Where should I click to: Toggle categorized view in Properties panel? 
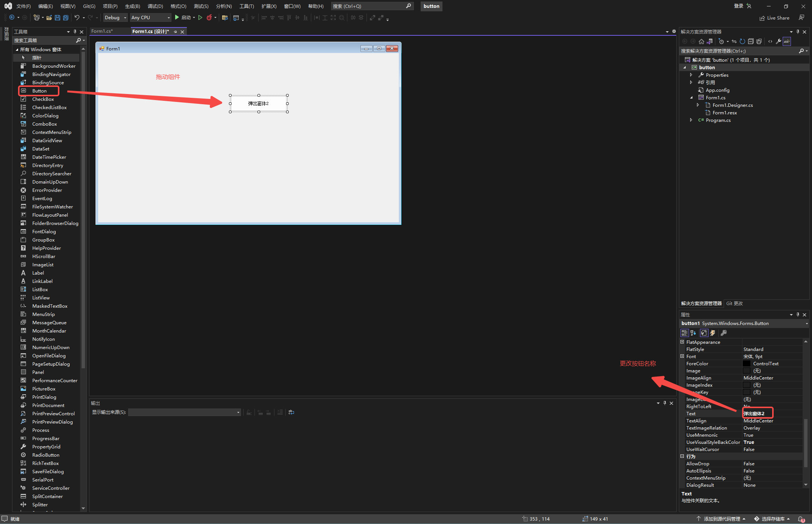pos(685,333)
